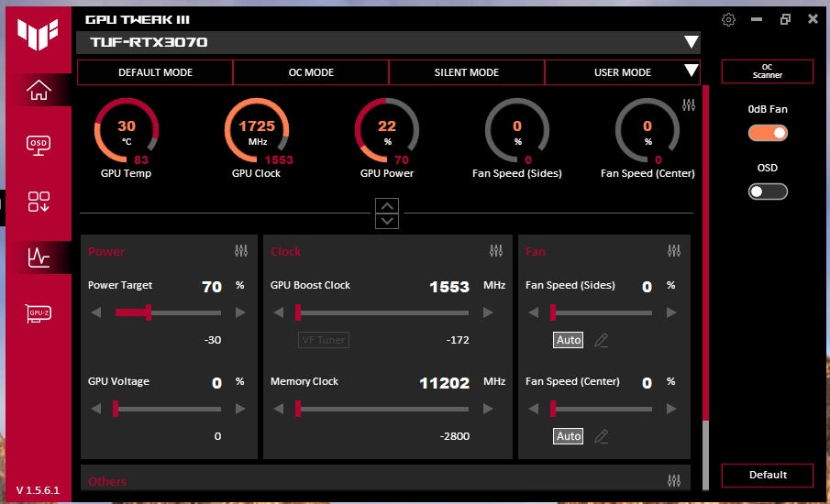Select the USER MODE tab
Viewport: 830px width, 504px height.
pos(623,72)
